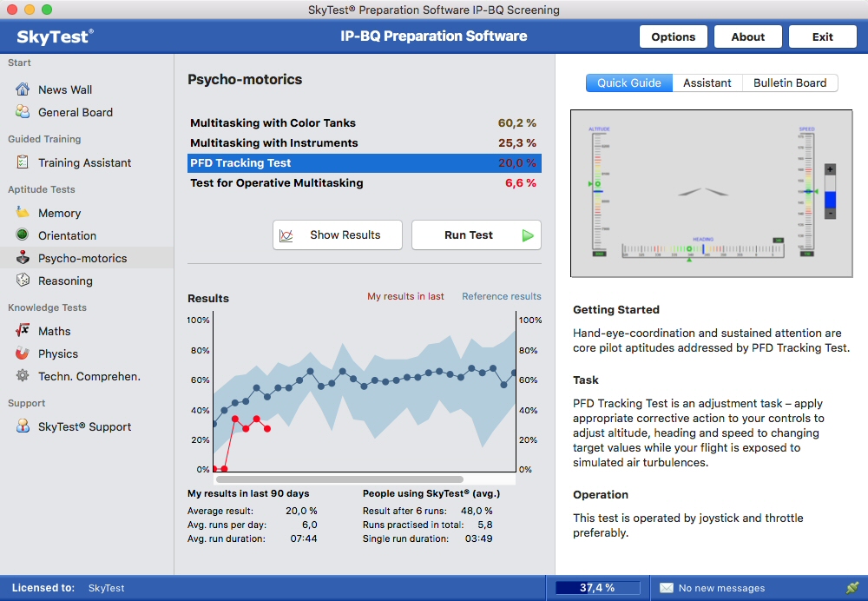The width and height of the screenshot is (868, 601).
Task: Select the Quick Guide tab
Action: point(628,83)
